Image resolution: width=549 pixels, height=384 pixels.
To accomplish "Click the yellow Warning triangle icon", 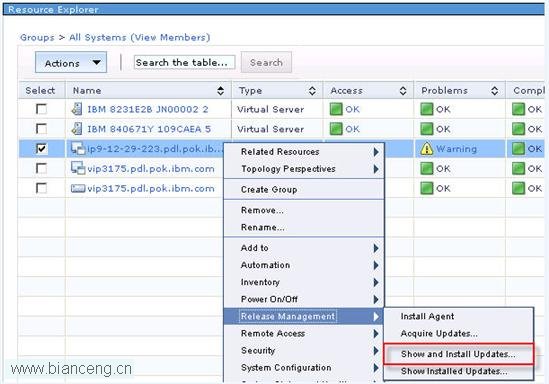I will coord(427,149).
